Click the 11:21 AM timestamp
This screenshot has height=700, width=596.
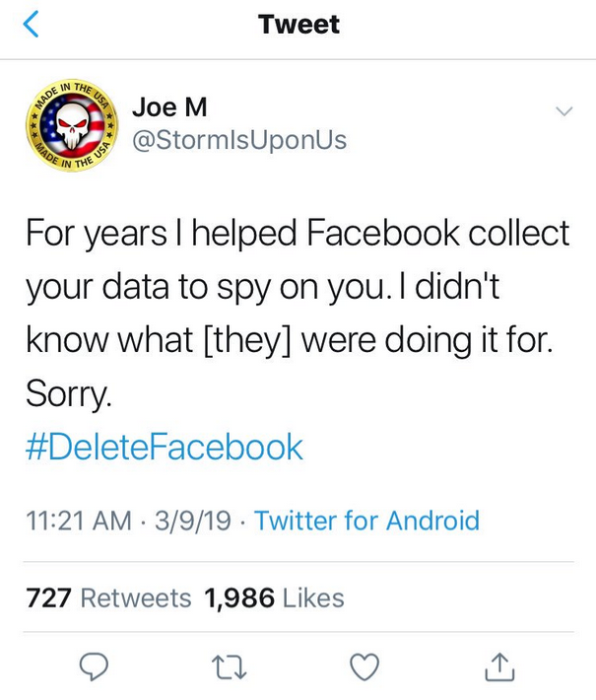click(x=71, y=521)
